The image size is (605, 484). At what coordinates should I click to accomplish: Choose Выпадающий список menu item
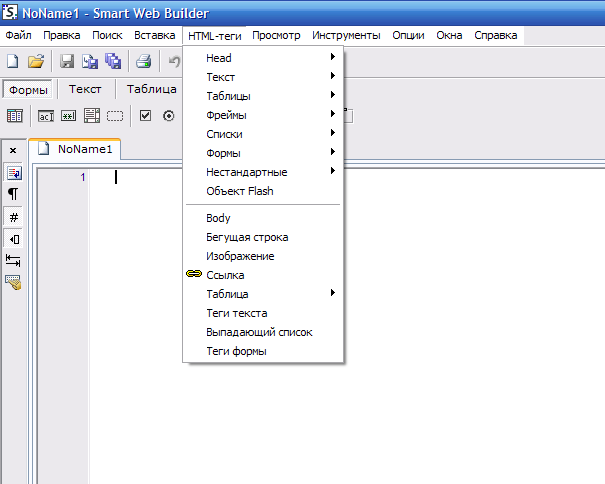pos(263,332)
